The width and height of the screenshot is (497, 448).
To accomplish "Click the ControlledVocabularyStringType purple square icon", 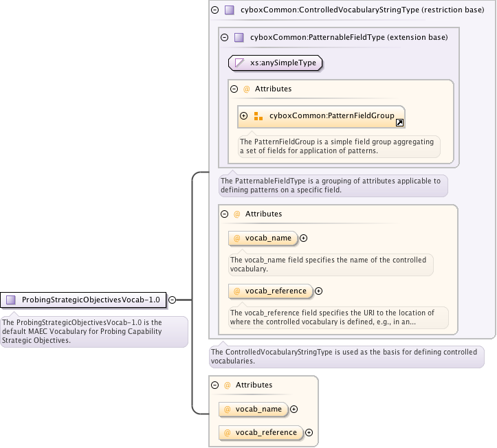I will (x=229, y=10).
